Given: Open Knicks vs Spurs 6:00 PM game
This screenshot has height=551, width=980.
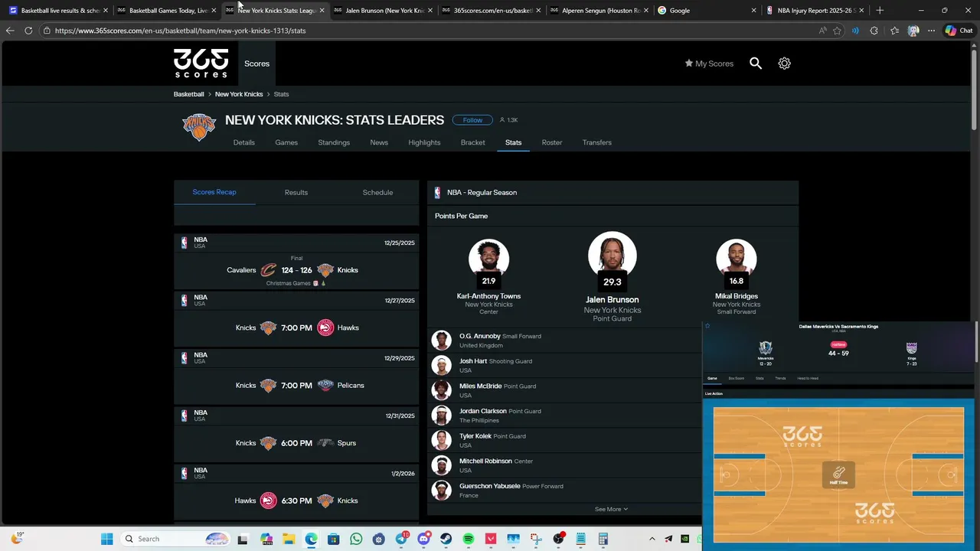Looking at the screenshot, I should pos(296,443).
